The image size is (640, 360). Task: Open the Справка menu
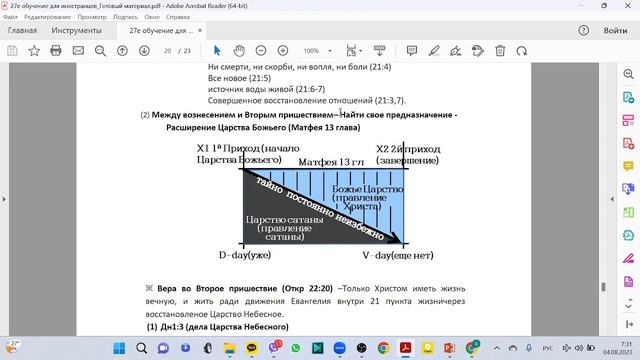[178, 17]
